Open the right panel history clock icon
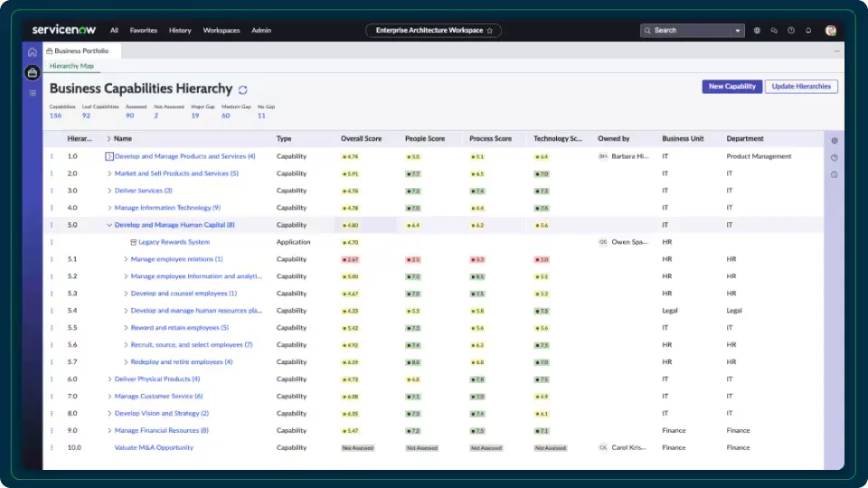Screen dimensions: 868x488 [835, 157]
